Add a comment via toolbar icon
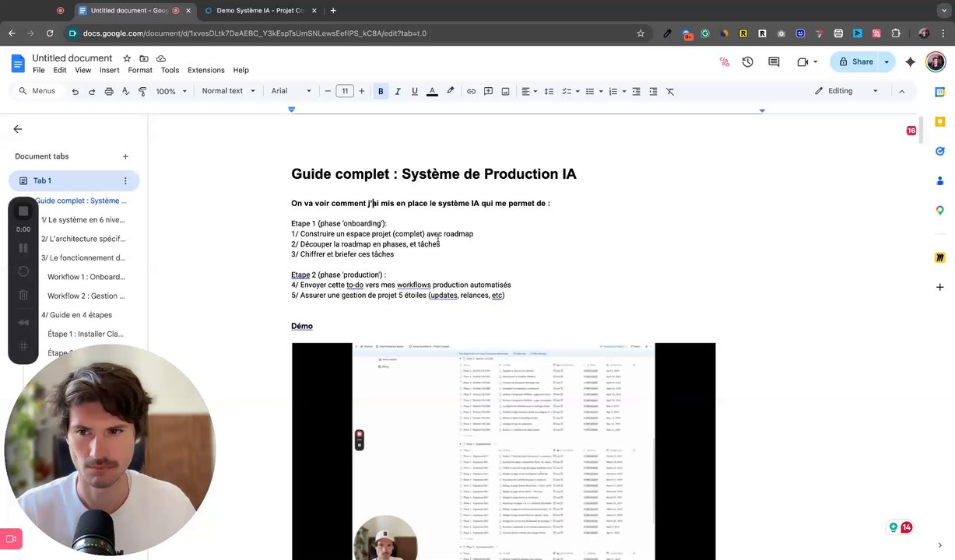This screenshot has width=955, height=560. 488,91
